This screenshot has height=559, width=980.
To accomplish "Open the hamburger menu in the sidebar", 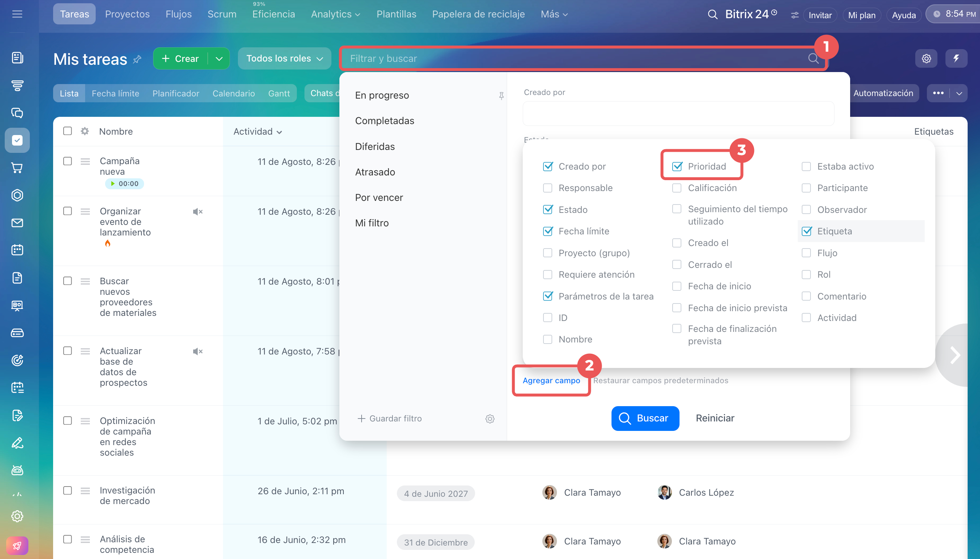I will pos(17,14).
